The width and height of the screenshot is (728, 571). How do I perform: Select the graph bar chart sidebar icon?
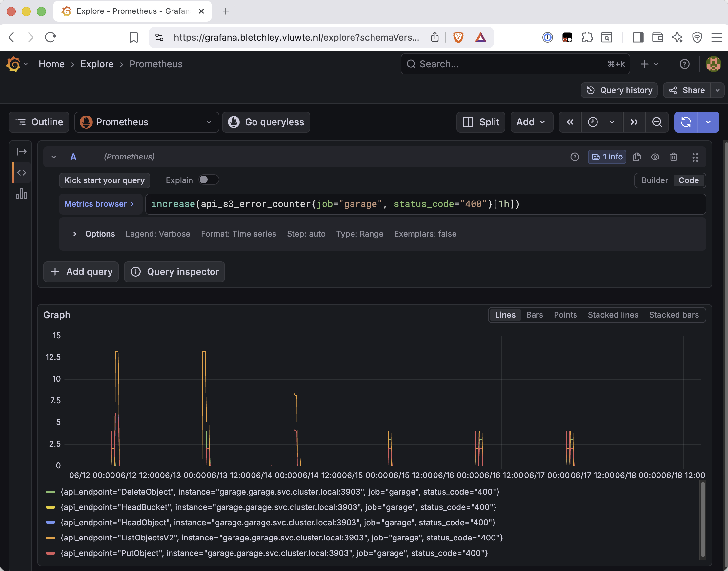coord(21,194)
